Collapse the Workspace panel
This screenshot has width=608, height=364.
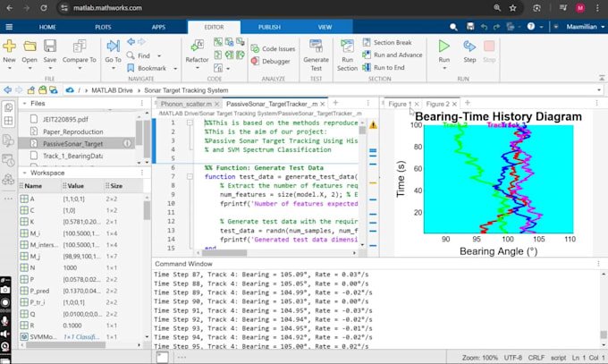point(24,173)
